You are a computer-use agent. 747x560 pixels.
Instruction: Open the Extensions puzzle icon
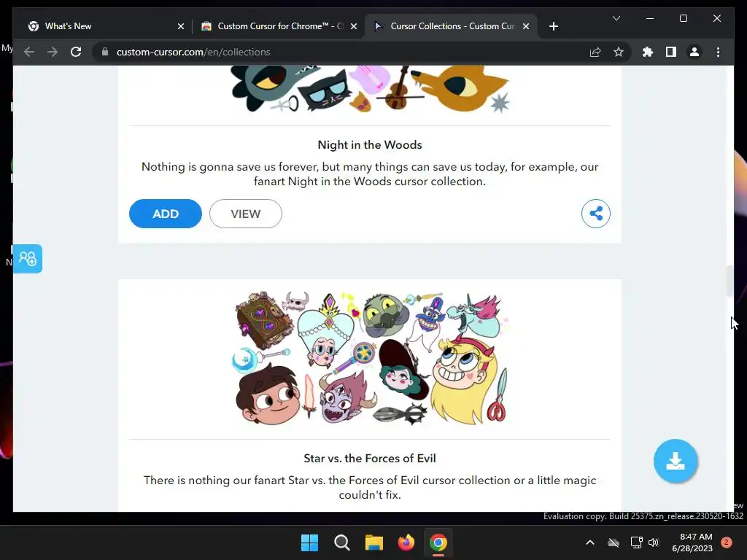648,52
